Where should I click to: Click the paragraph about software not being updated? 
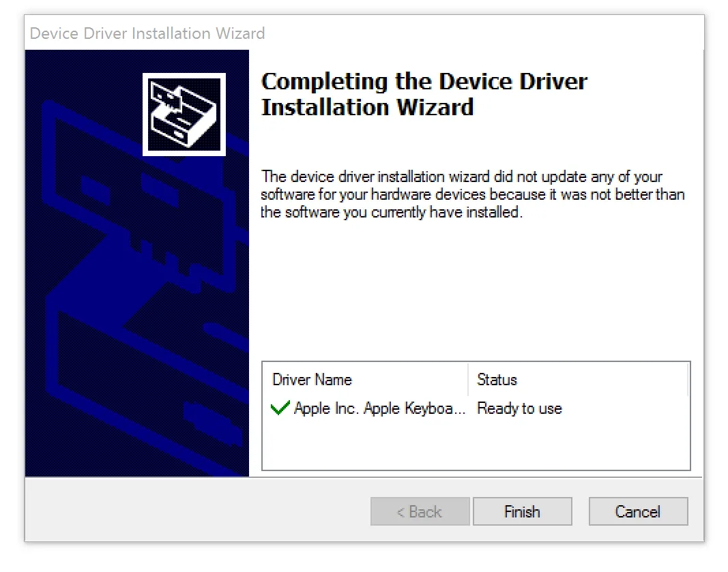click(x=472, y=194)
